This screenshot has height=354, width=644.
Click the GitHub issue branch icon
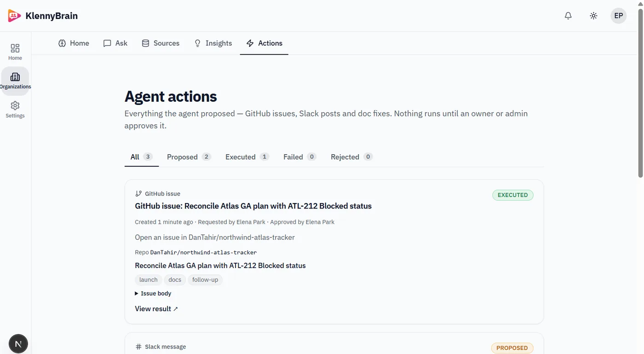138,194
